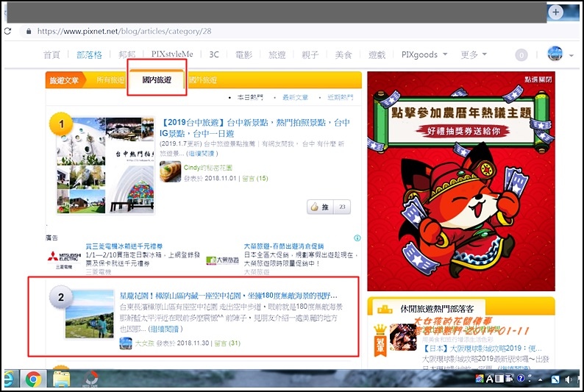Click the Mitsubishi Electric logo
This screenshot has width=584, height=392.
tap(64, 258)
